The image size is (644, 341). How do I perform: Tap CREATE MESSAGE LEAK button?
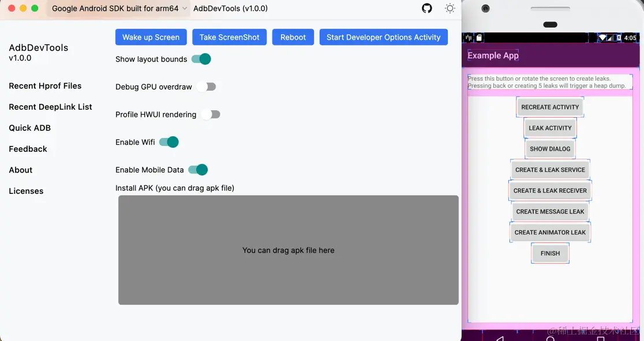tap(550, 212)
